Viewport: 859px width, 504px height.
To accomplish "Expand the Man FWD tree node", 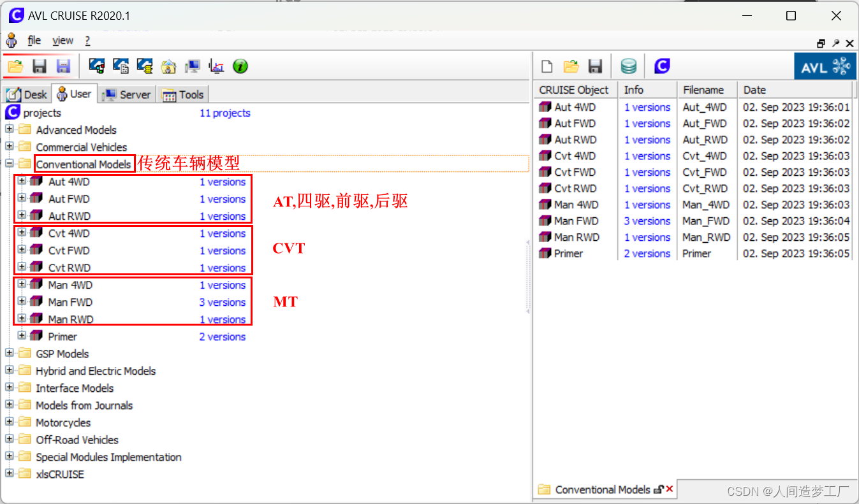I will [x=22, y=301].
